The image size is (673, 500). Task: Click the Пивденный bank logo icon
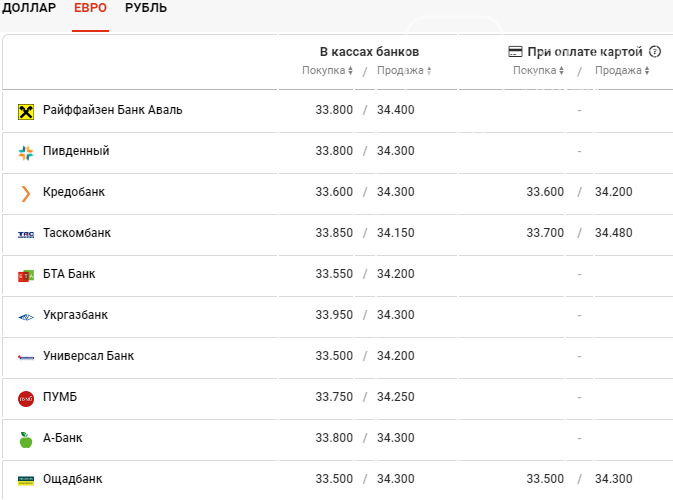point(26,153)
